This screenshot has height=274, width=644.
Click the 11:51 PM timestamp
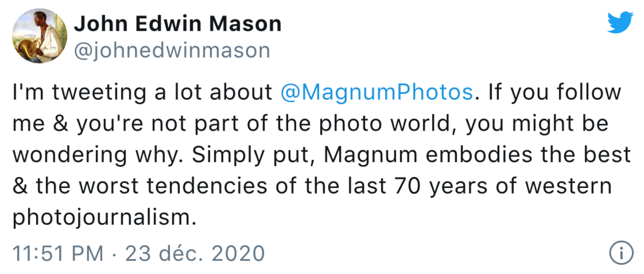pos(58,253)
